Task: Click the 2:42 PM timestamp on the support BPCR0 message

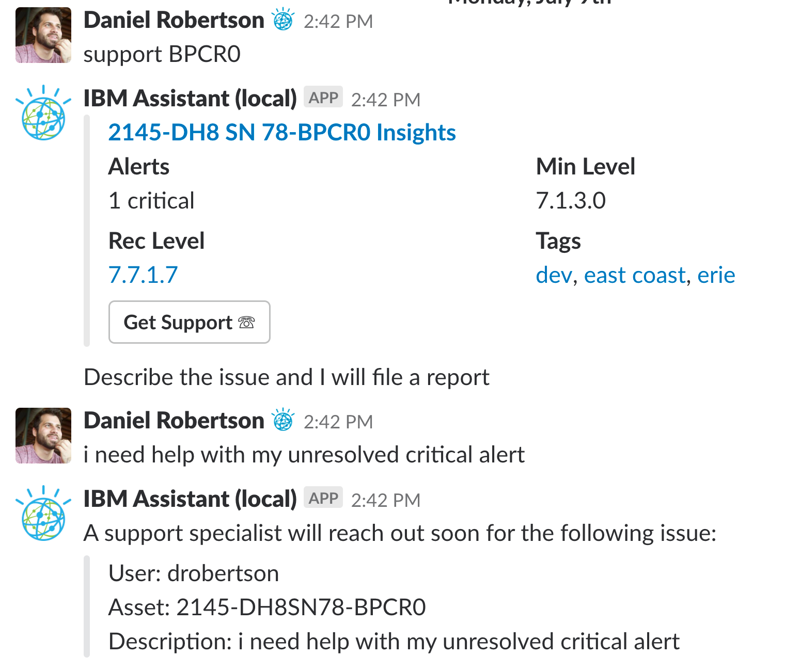Action: 338,21
